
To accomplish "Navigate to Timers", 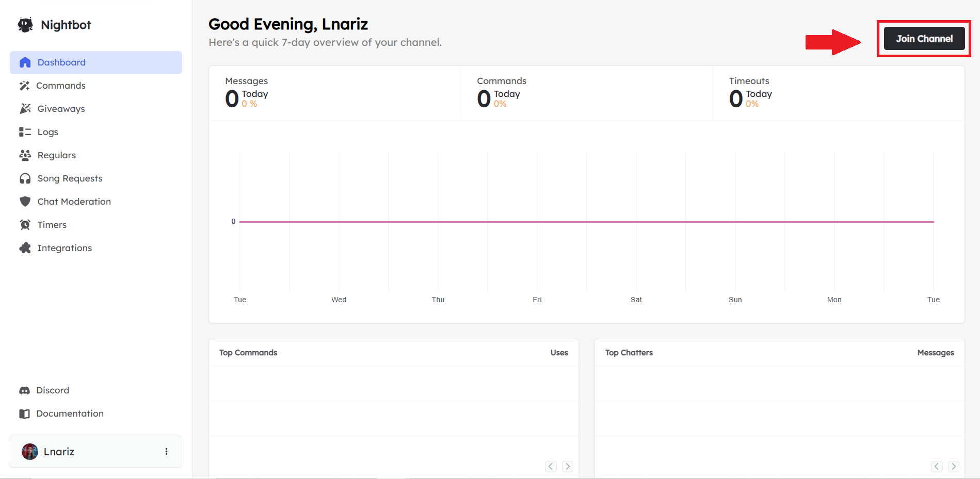I will point(96,225).
